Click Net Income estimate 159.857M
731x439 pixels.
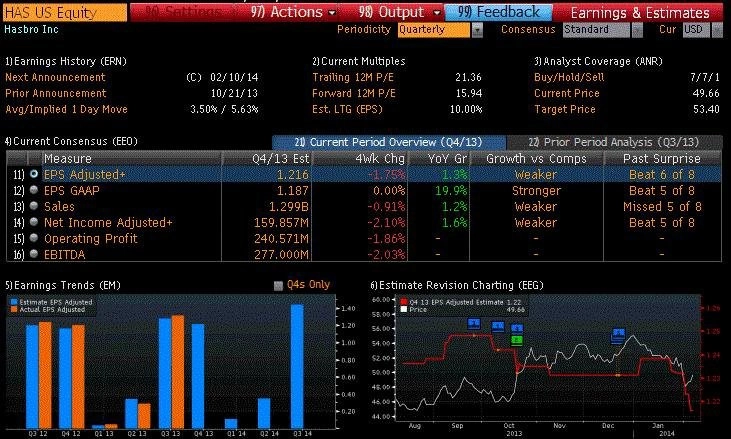281,223
